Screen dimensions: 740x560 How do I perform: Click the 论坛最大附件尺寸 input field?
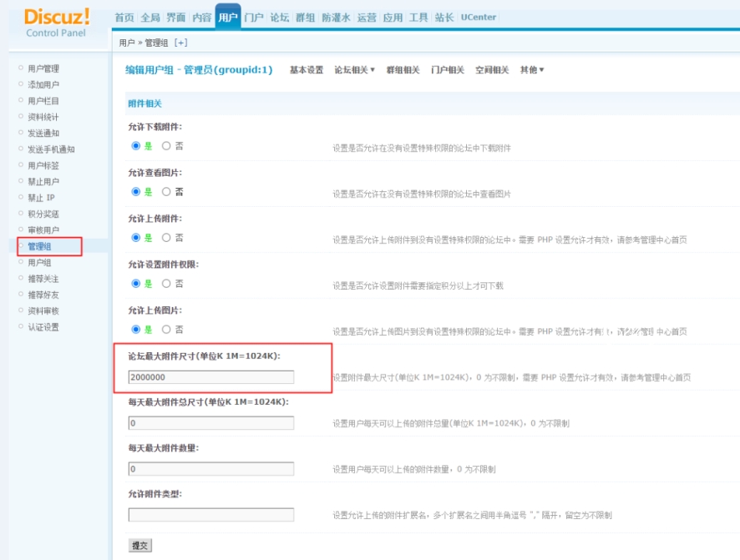coord(210,377)
